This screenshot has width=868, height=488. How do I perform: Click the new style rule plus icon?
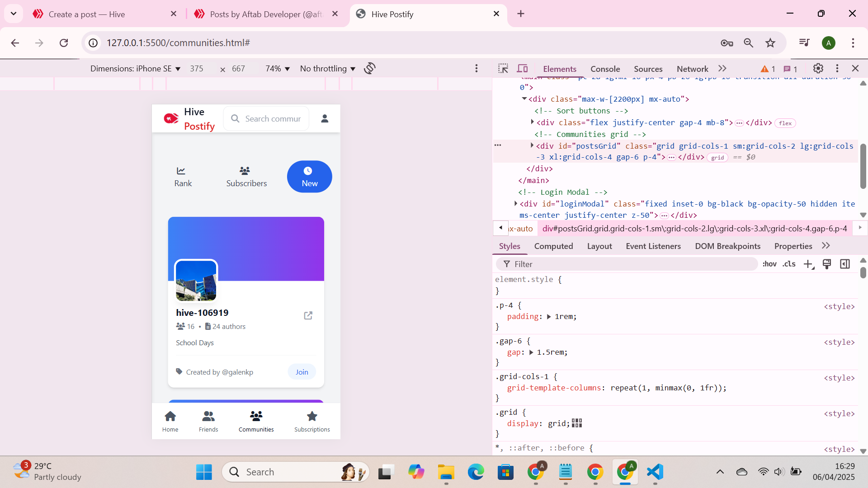pos(808,264)
